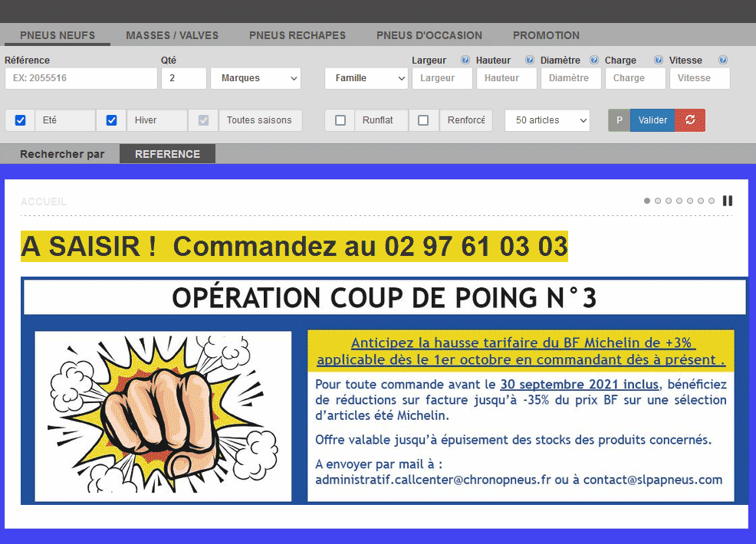Click the Vitesse input field
This screenshot has width=756, height=544.
699,78
